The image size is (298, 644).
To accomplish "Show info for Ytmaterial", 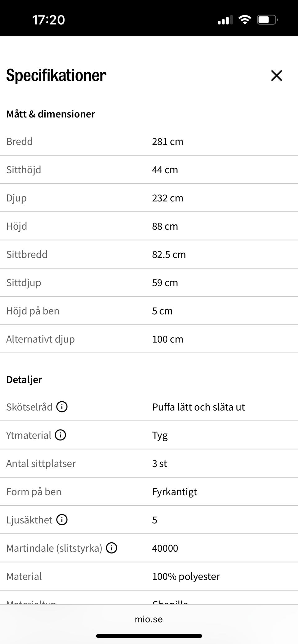I will coord(60,435).
